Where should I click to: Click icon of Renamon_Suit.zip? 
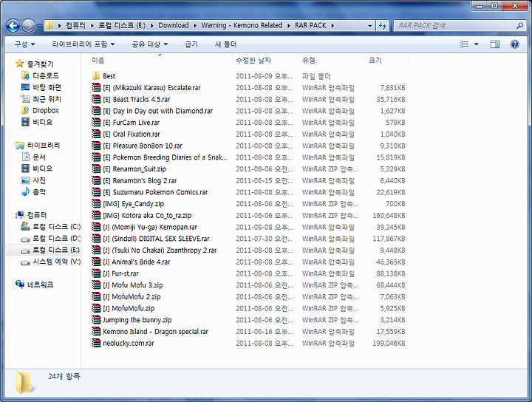coord(96,168)
